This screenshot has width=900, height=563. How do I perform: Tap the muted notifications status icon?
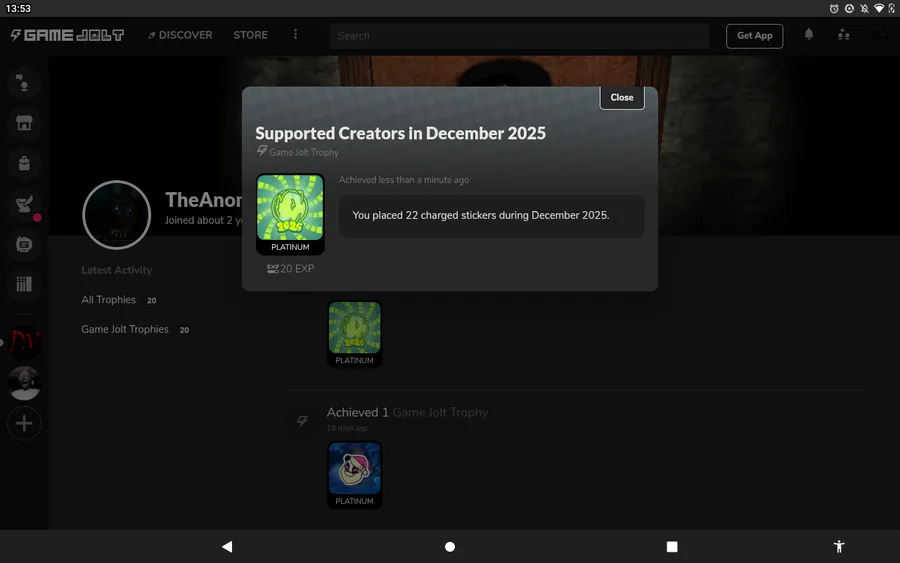pyautogui.click(x=864, y=8)
